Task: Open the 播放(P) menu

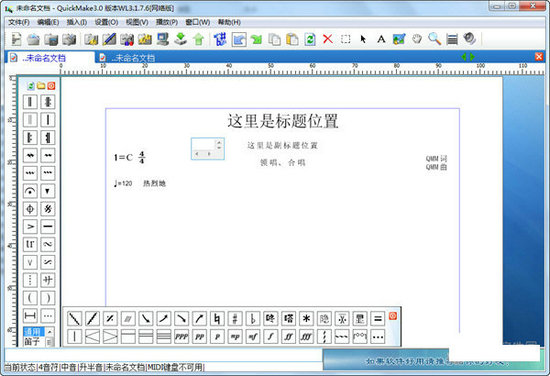Action: 167,22
